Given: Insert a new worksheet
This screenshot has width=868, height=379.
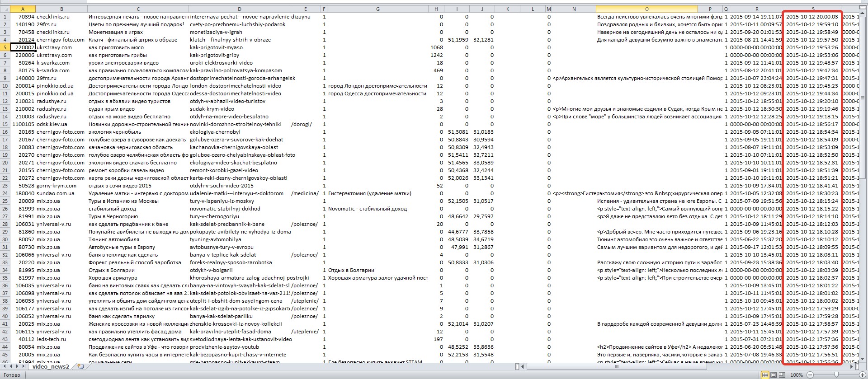Looking at the screenshot, I should (x=80, y=367).
